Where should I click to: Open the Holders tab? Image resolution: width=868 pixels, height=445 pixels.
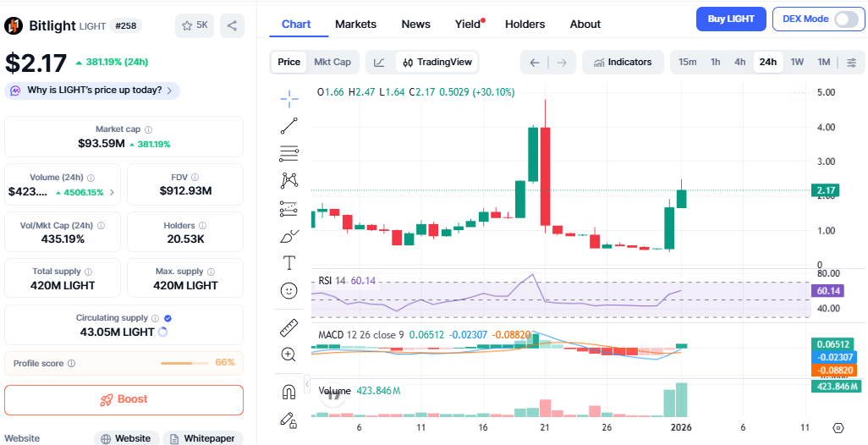coord(525,24)
